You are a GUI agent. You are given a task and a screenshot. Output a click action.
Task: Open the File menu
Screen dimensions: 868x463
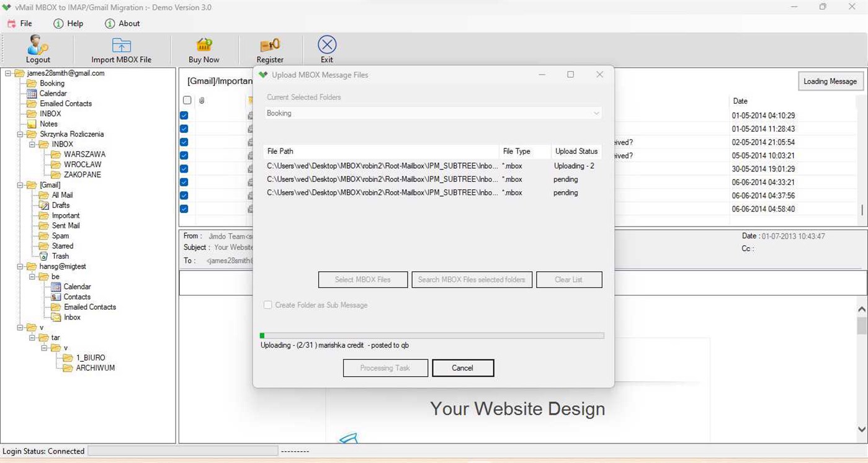click(x=21, y=24)
